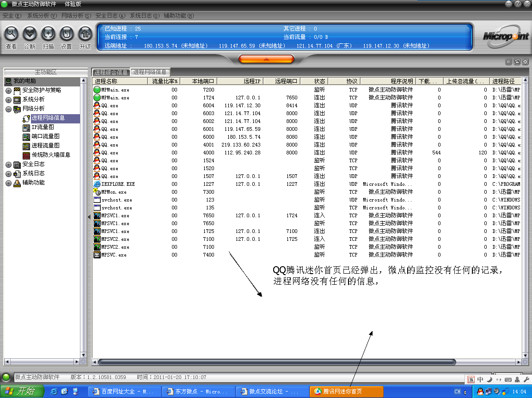This screenshot has height=398, width=532.
Task: Open 传统防火墙信息 sidebar item
Action: (51, 155)
